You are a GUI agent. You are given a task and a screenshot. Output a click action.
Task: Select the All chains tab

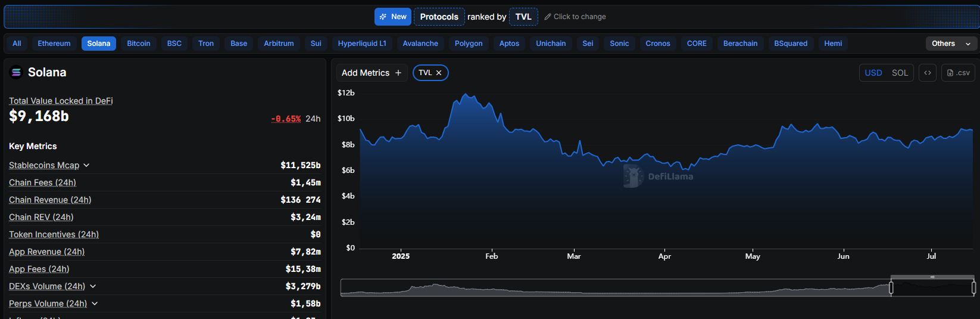tap(17, 44)
